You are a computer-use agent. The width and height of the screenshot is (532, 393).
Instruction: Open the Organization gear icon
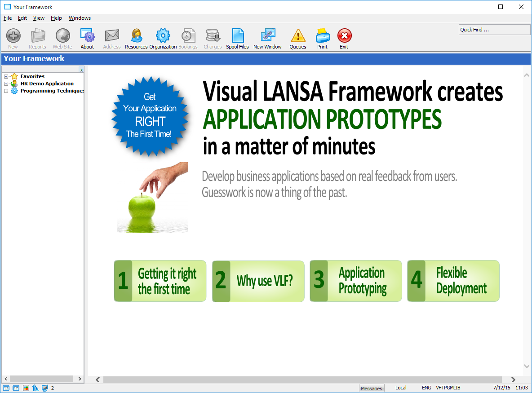click(x=163, y=35)
